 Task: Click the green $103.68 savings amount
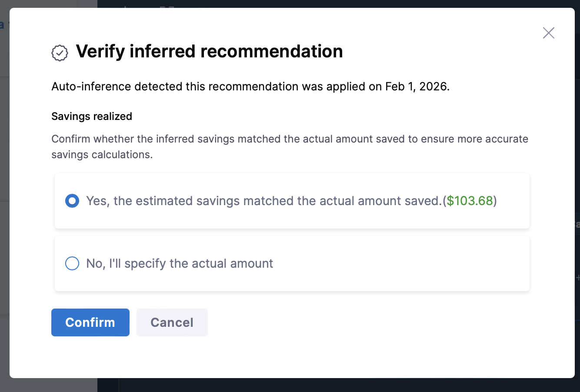[470, 201]
